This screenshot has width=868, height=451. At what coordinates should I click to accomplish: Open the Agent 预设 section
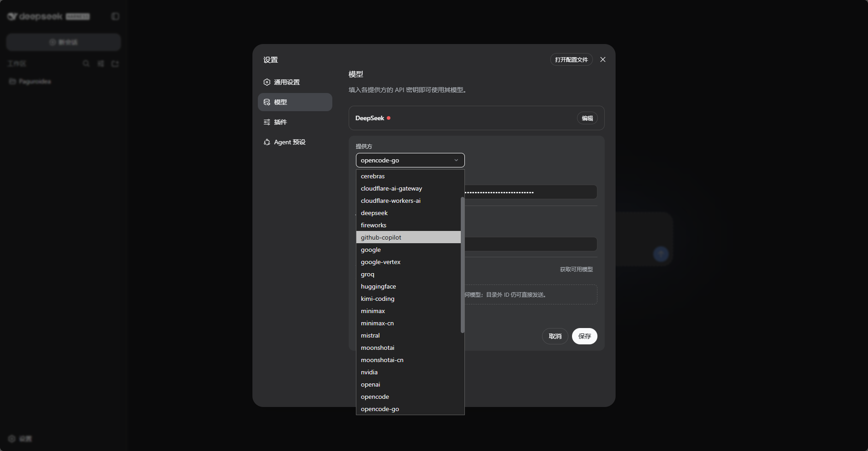point(295,142)
